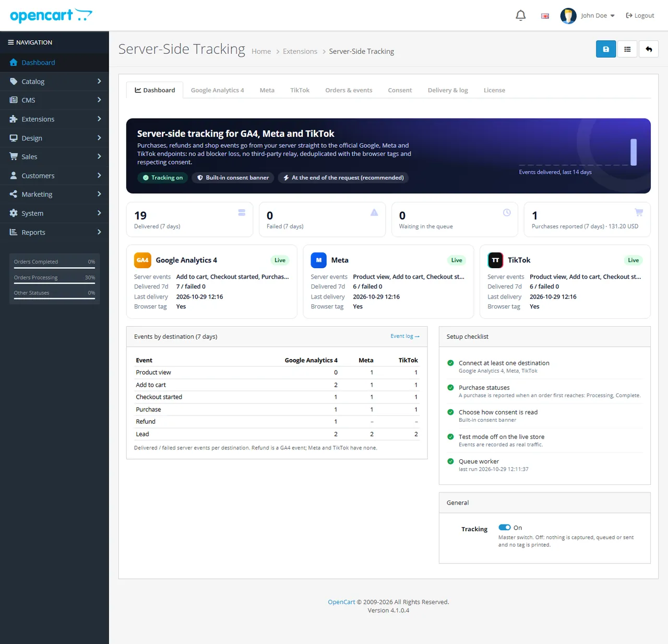Open the OpenCart footer link

pos(341,602)
